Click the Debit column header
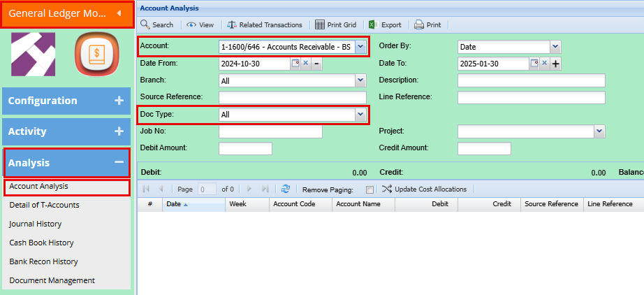644x295 pixels. pyautogui.click(x=426, y=204)
